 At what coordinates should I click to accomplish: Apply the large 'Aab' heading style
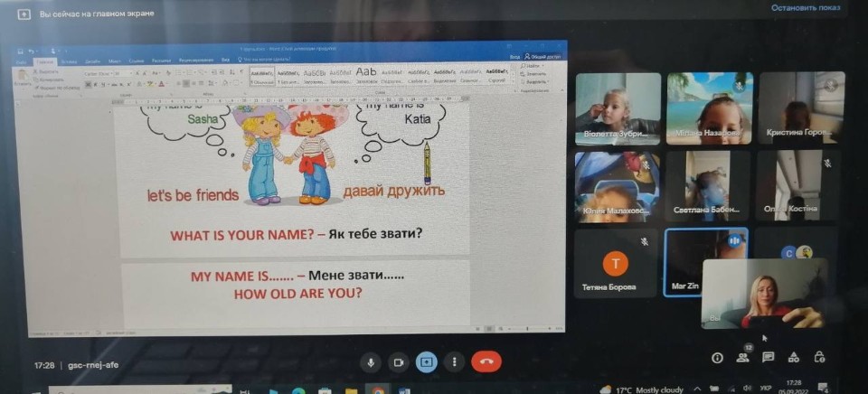[366, 71]
